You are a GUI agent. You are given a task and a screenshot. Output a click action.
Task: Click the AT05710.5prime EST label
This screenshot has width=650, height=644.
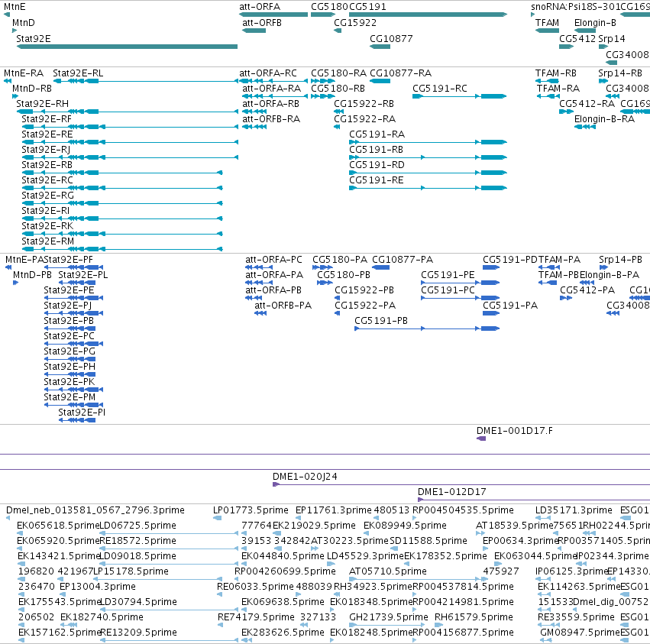[387, 571]
